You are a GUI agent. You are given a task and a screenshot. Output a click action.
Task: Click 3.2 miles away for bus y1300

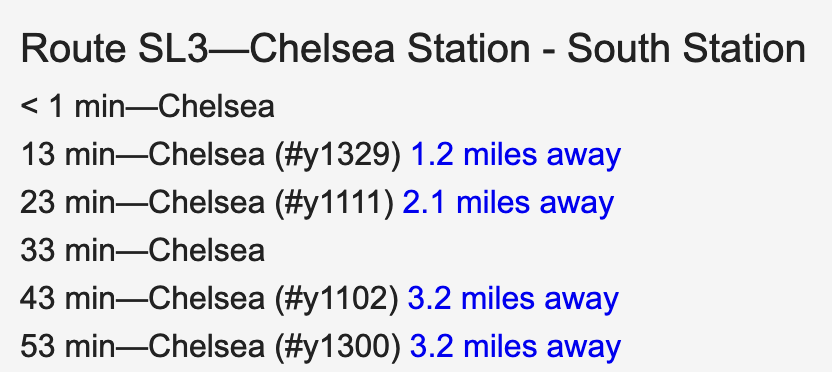click(x=515, y=346)
